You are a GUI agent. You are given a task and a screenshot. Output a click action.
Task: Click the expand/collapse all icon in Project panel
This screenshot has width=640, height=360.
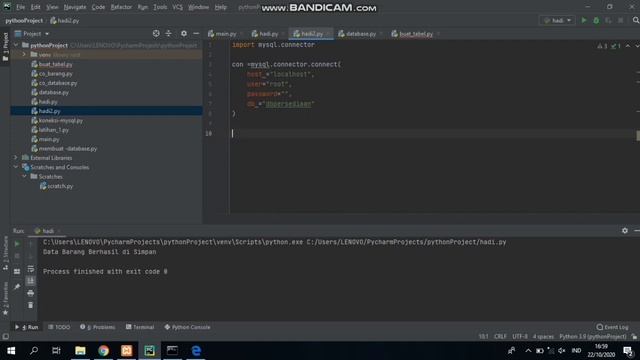coord(169,33)
